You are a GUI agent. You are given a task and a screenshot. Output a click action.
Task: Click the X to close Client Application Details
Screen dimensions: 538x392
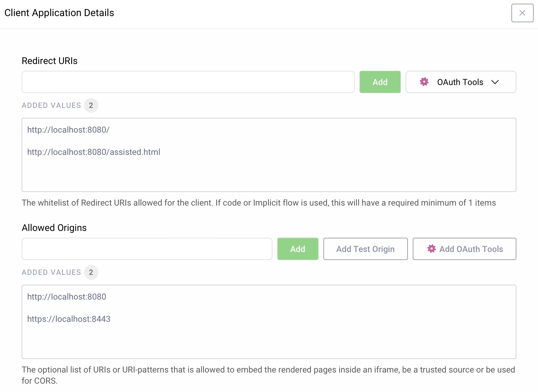(522, 13)
